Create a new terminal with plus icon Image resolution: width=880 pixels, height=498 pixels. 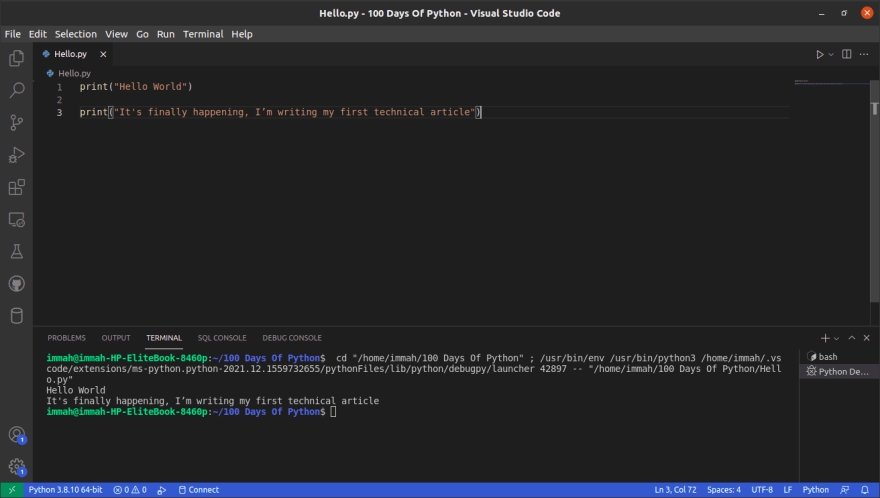(x=824, y=338)
